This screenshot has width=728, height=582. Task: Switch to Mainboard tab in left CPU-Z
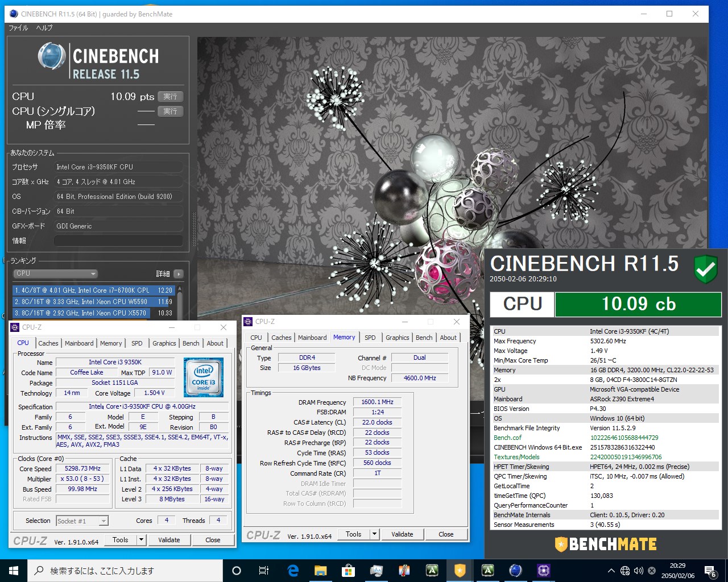[x=79, y=343]
